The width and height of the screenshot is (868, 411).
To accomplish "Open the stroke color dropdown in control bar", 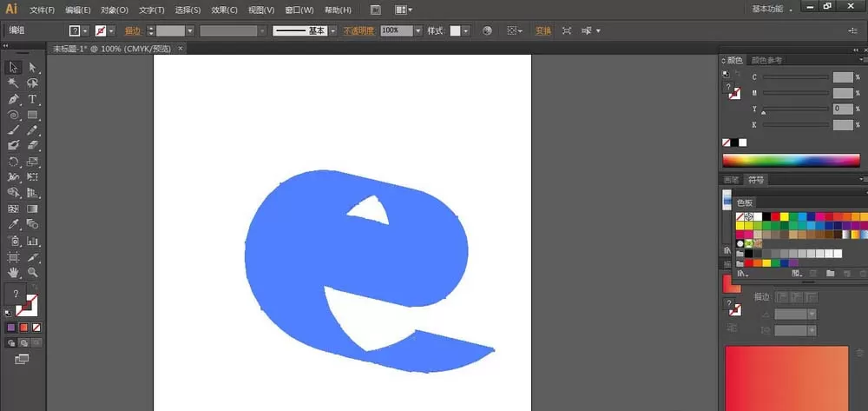I will coord(111,31).
